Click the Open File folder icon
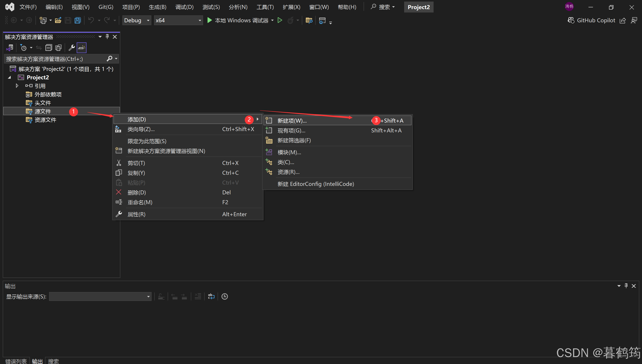This screenshot has width=642, height=364. tap(58, 20)
